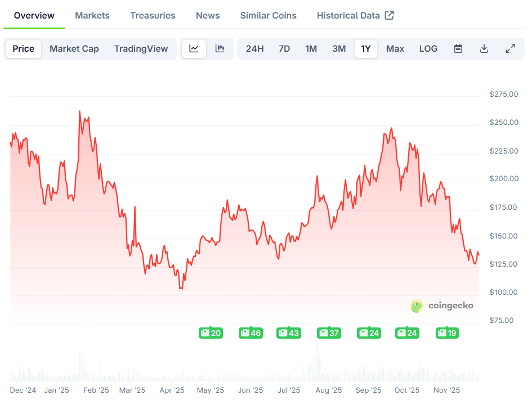Screen dimensions: 532x400
Task: Download the chart data
Action: (x=484, y=49)
